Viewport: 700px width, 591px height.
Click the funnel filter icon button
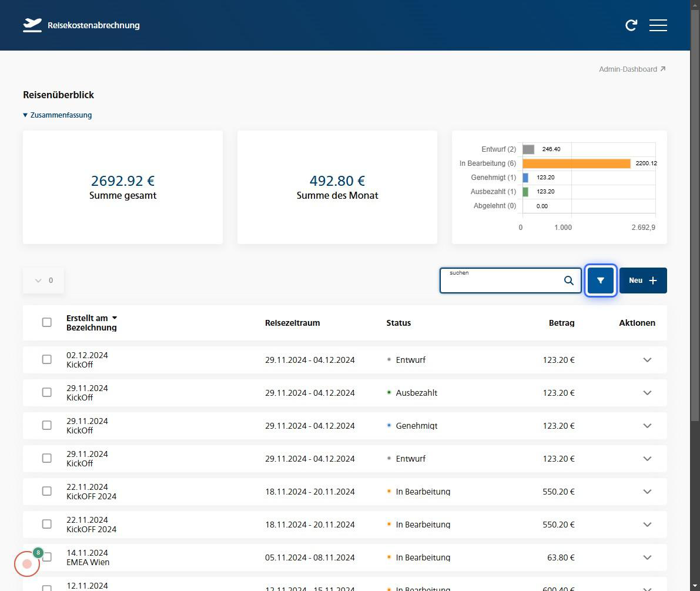click(601, 281)
